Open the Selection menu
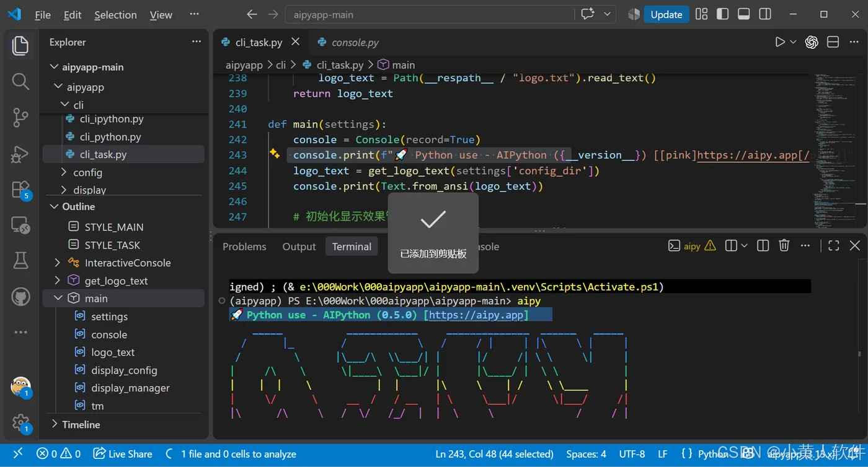This screenshot has height=467, width=868. tap(115, 15)
